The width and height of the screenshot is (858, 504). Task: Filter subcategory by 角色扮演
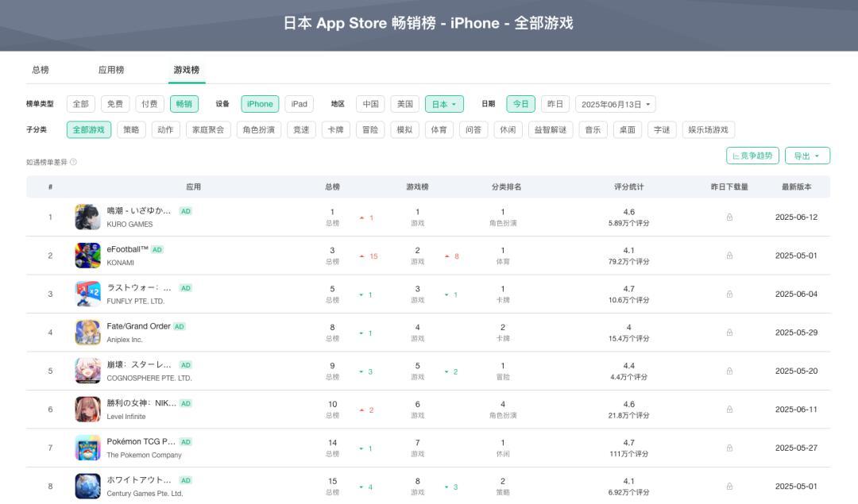click(259, 129)
